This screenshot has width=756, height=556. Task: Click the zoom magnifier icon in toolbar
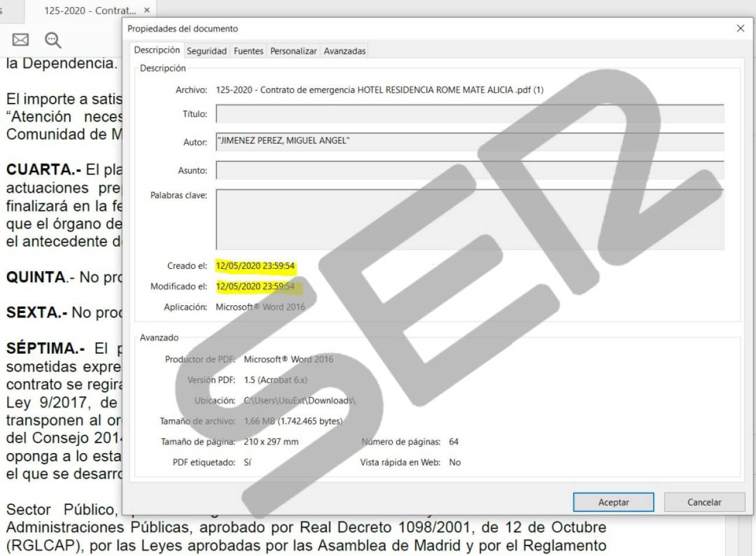coord(53,40)
